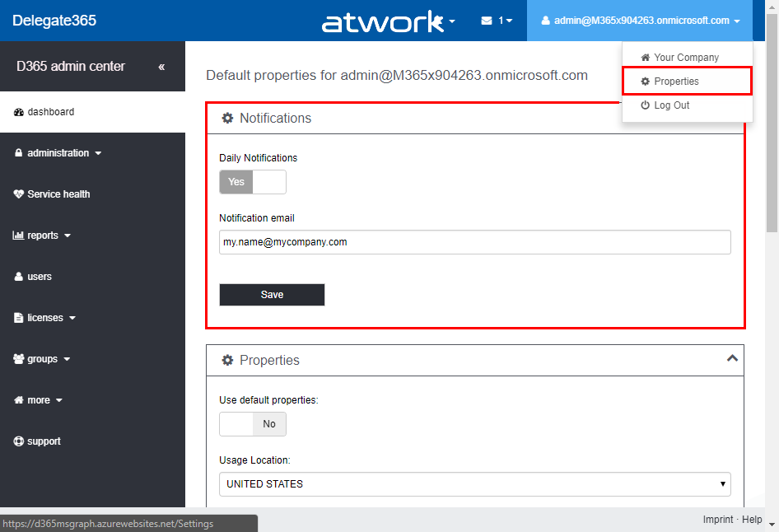The width and height of the screenshot is (779, 532).
Task: Collapse the D365 admin center sidebar
Action: point(161,67)
